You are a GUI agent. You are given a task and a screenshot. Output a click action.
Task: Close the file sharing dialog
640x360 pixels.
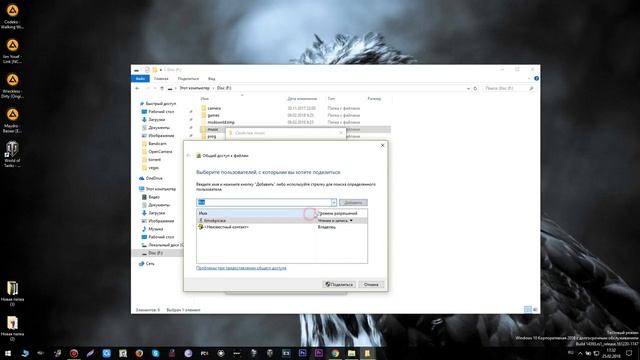(x=382, y=145)
